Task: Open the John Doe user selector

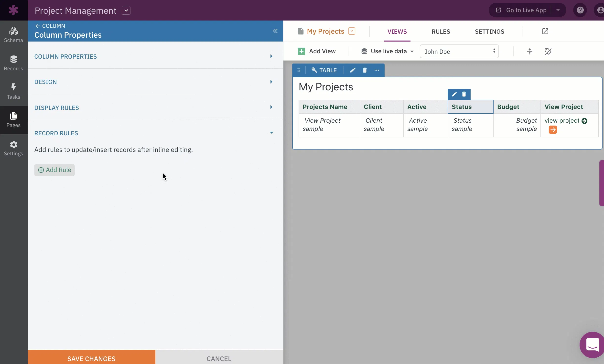Action: point(459,51)
